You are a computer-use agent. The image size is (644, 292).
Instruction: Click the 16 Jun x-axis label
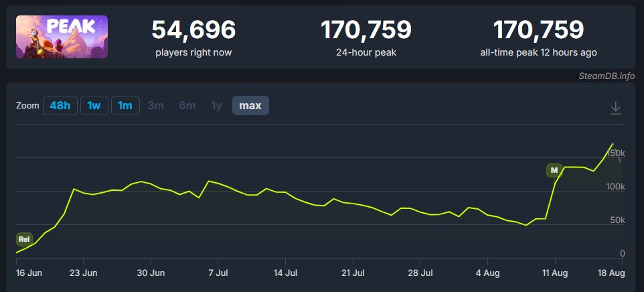click(29, 273)
